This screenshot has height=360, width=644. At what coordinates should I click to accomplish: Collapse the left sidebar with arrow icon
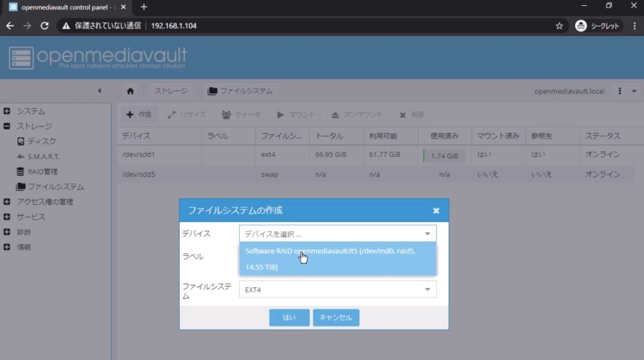point(99,91)
